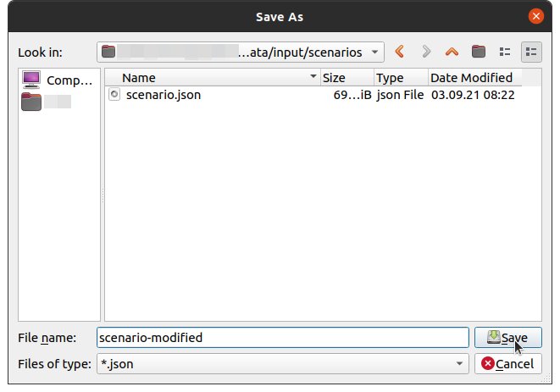560x392 pixels.
Task: Select the red home folder in sidebar
Action: [47, 102]
